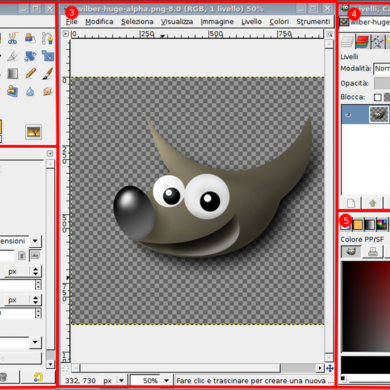390x390 pixels.
Task: Select the Scale tool
Action: pyautogui.click(x=48, y=56)
